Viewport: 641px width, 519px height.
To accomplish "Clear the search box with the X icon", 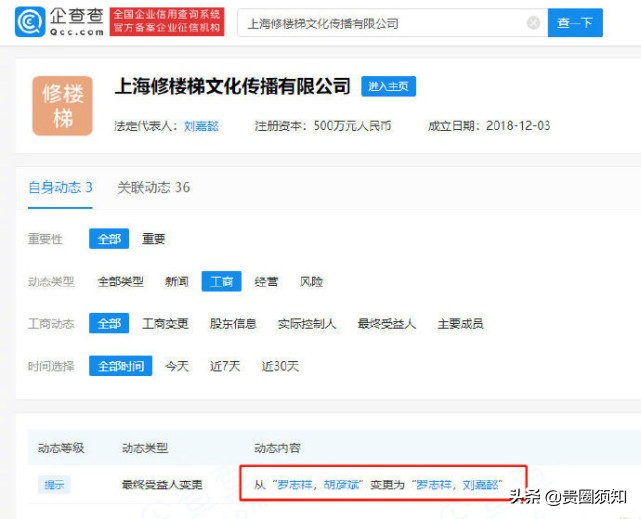I will [x=533, y=22].
